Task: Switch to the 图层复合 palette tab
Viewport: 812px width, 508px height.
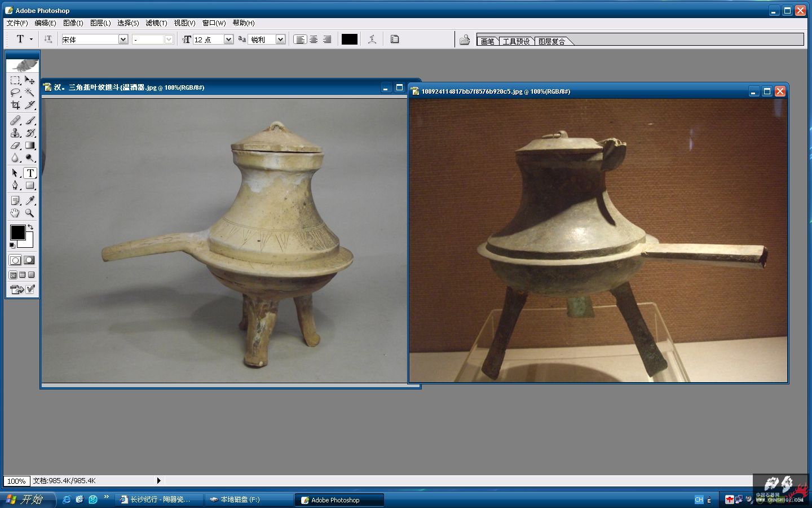Action: (x=551, y=41)
